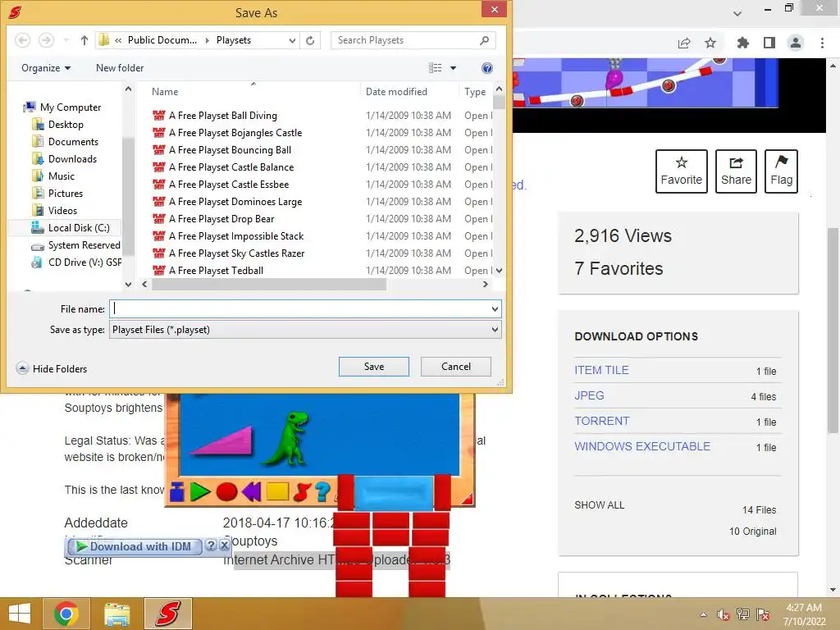Click Download with IDM button

(x=135, y=546)
